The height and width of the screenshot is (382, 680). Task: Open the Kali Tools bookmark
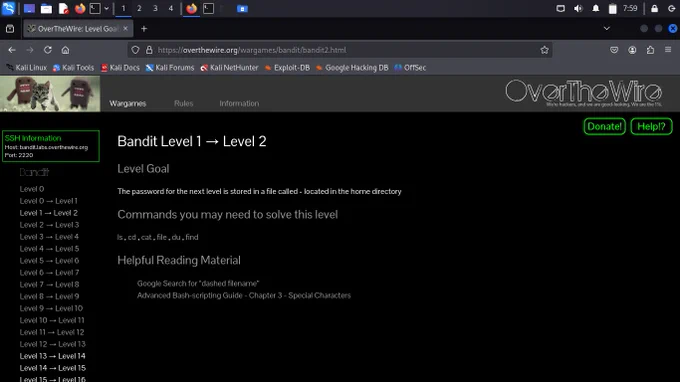tap(73, 68)
